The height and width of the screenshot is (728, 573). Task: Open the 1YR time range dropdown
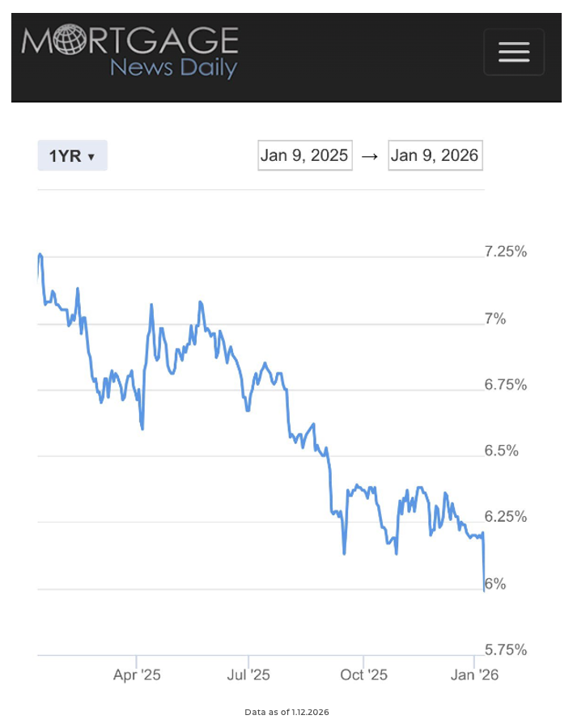click(72, 156)
